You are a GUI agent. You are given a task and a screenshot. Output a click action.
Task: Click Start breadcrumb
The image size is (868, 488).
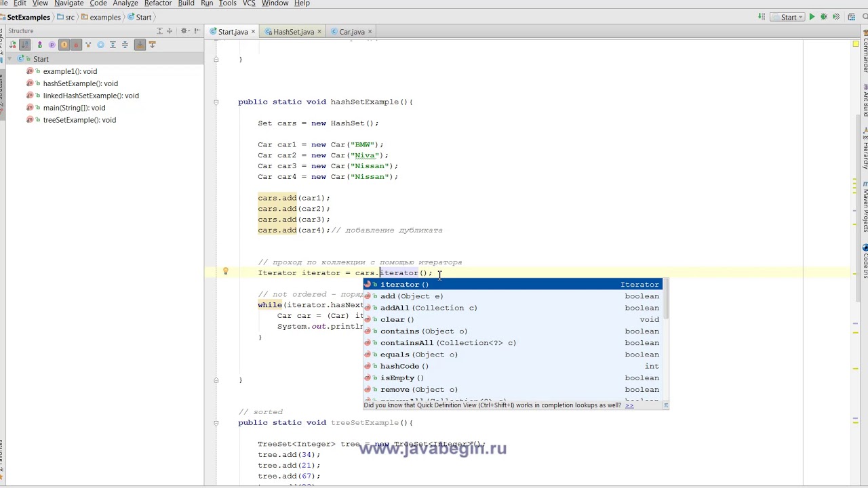[x=139, y=17]
